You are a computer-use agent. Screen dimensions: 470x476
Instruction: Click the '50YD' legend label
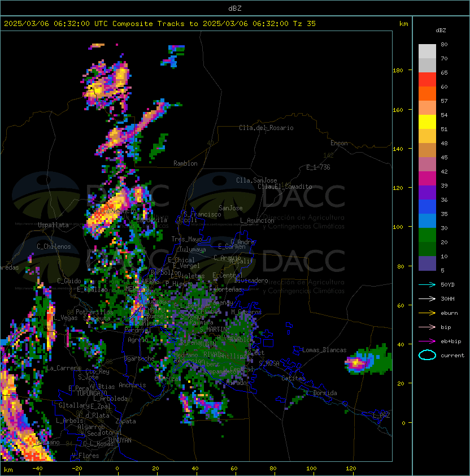click(447, 284)
